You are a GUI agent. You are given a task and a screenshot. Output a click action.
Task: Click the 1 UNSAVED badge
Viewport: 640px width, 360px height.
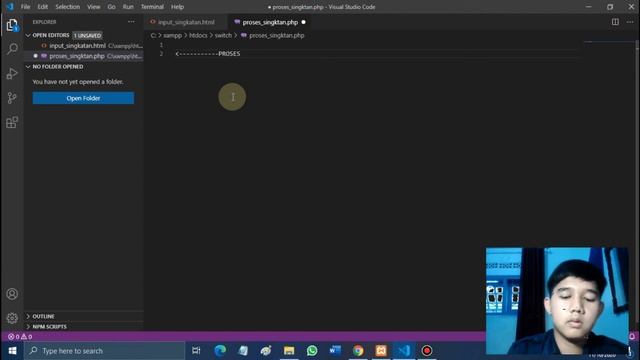(x=87, y=36)
